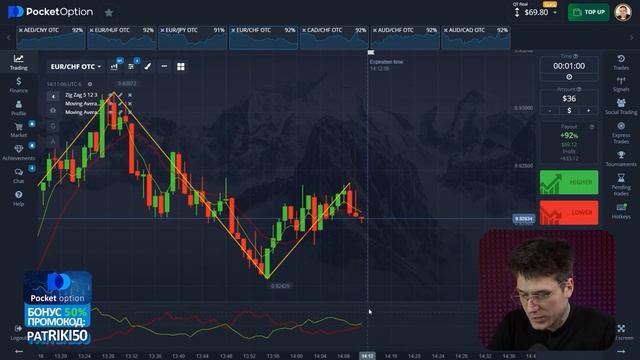Select the drawing brush tool
Viewport: 640px width, 360px height.
[x=148, y=66]
